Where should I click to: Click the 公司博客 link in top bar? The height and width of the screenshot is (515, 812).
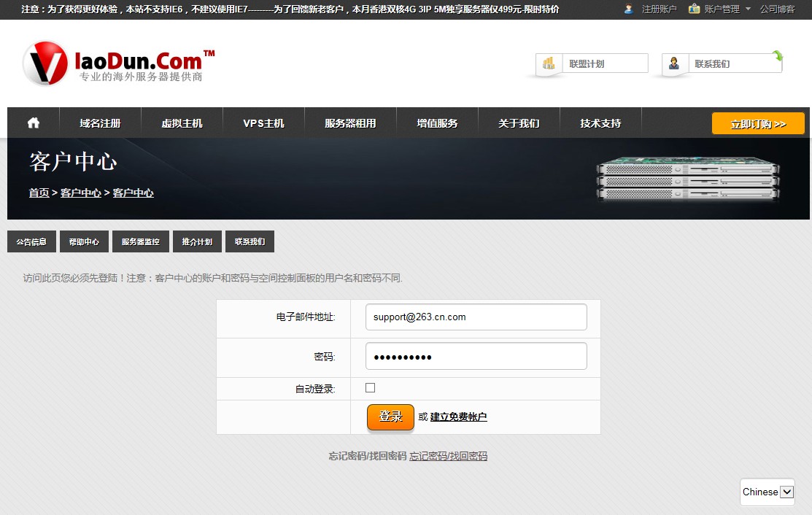(777, 9)
